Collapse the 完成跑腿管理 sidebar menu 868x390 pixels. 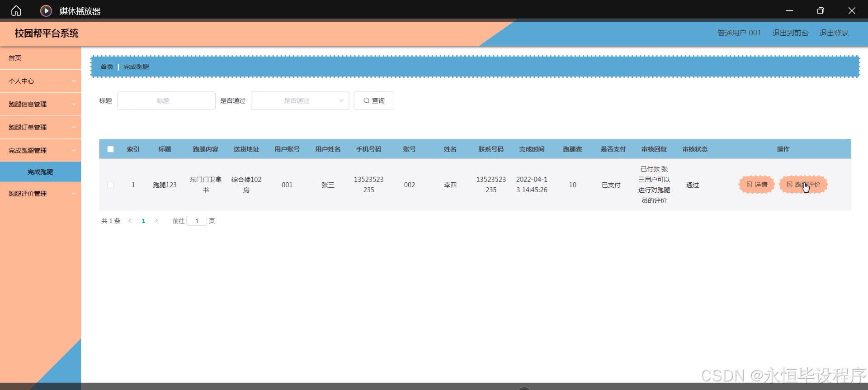coord(41,150)
